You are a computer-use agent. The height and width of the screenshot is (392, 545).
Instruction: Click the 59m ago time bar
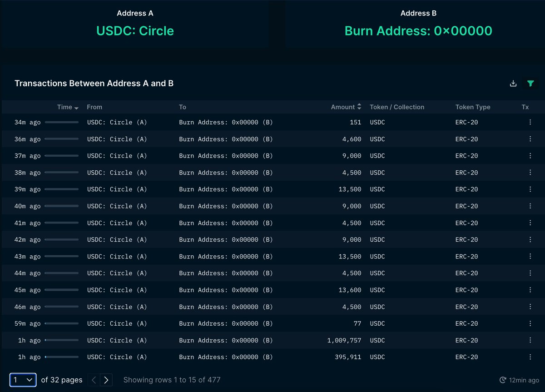61,323
